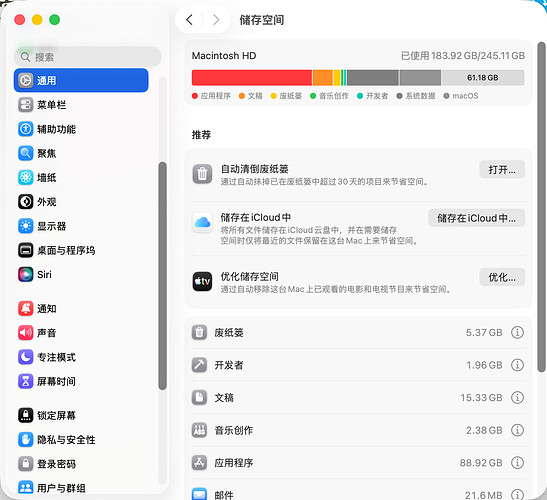Viewport: 547px width, 500px height.
Task: Click the 打开… button for auto-empty trash
Action: click(502, 170)
